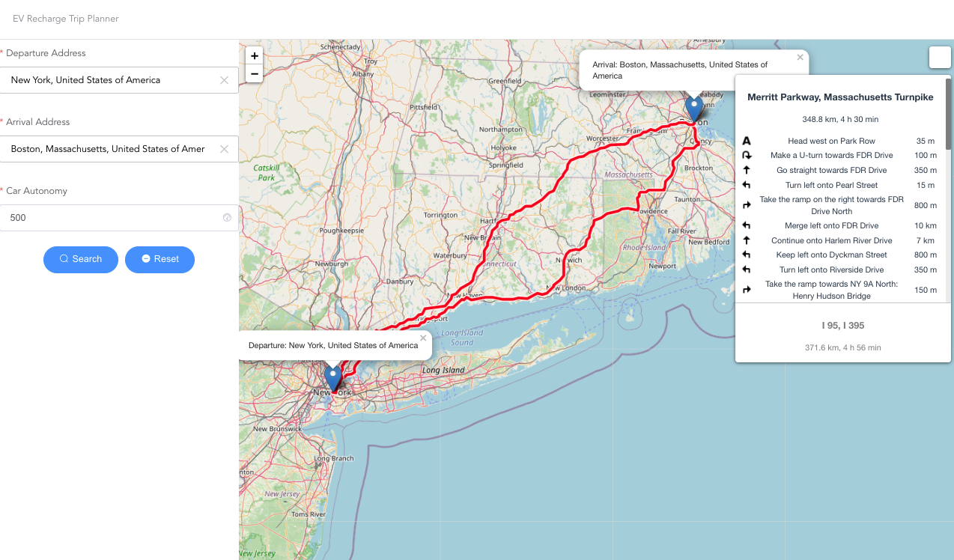Click the U-turn direction icon
The width and height of the screenshot is (954, 560).
click(x=747, y=156)
